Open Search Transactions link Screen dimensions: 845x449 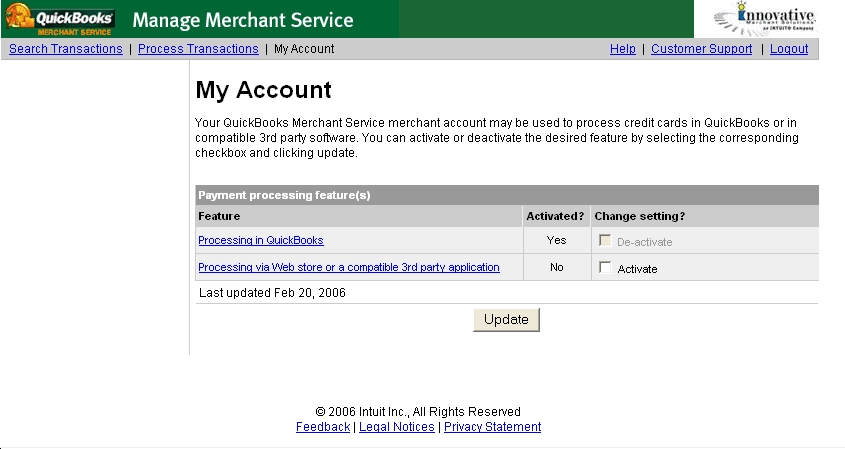click(66, 49)
